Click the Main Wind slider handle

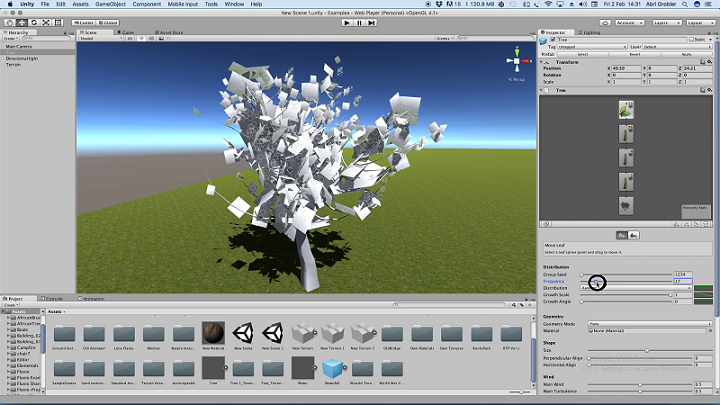(640, 384)
